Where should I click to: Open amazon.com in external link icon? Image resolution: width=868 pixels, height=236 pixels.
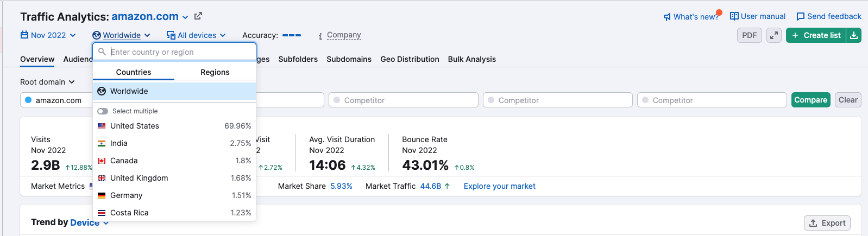198,16
